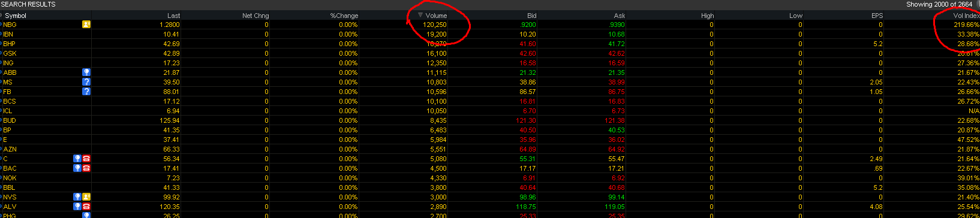This screenshot has height=218, width=980.
Task: Select the BCS symbol
Action: [10, 101]
